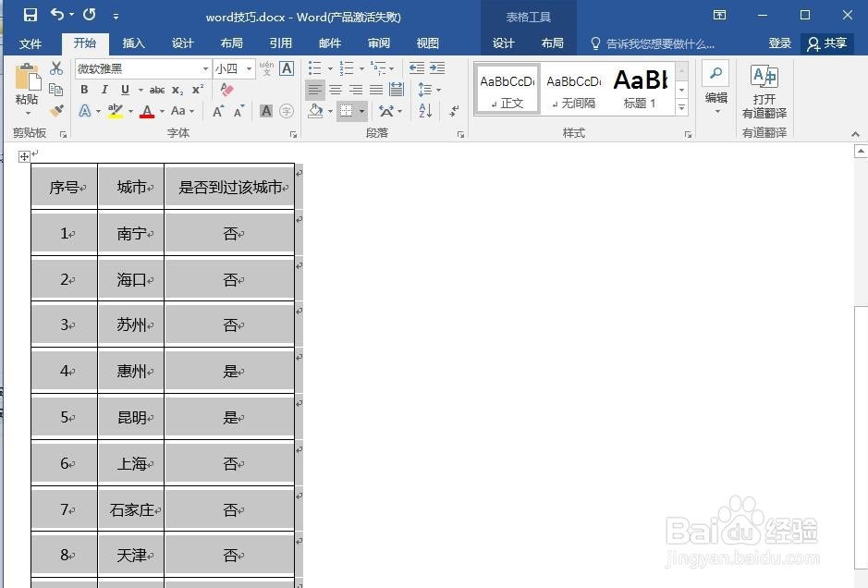Open the line spacing dropdown
This screenshot has width=868, height=588.
pos(425,89)
